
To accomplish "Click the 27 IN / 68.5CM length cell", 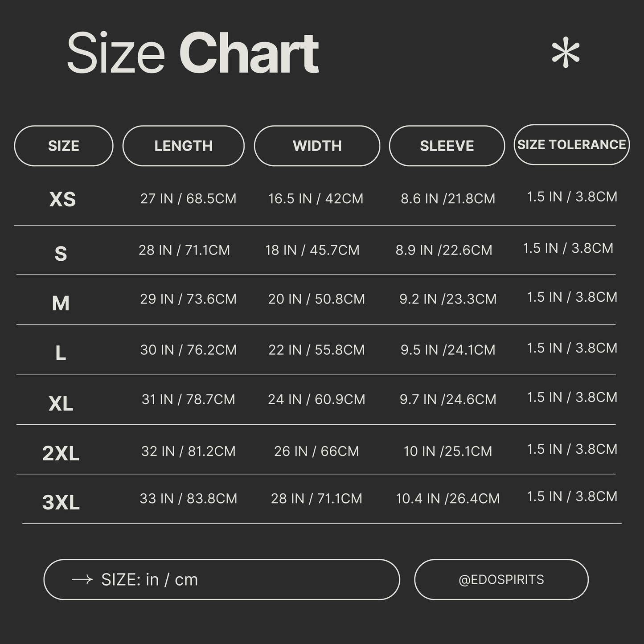I will (x=188, y=198).
